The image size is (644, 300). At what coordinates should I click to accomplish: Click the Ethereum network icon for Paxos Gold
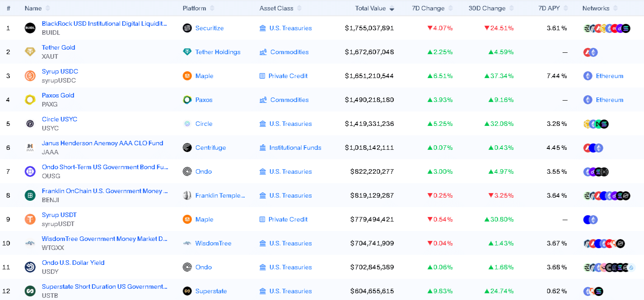(588, 100)
